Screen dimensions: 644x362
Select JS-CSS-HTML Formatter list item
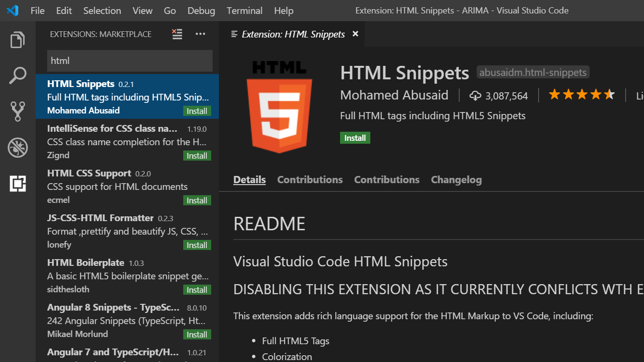point(127,230)
